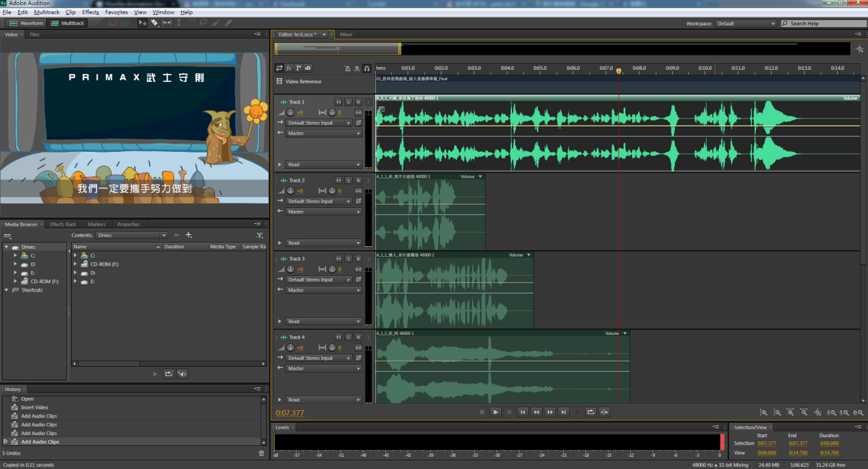
Task: Toggle Loop Playback in transport
Action: pos(591,412)
